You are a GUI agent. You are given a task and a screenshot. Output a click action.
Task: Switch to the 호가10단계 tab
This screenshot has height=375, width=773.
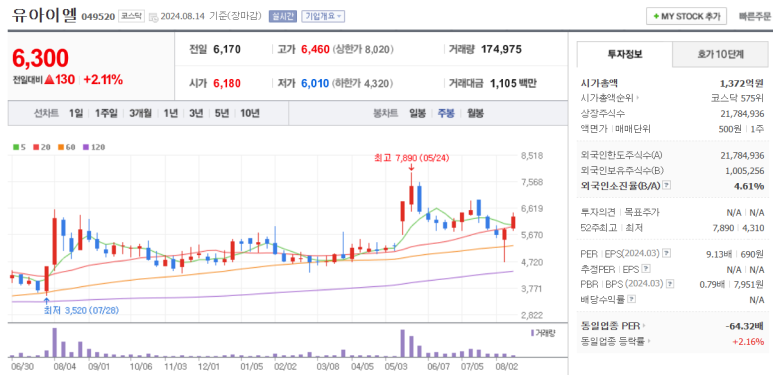point(720,54)
